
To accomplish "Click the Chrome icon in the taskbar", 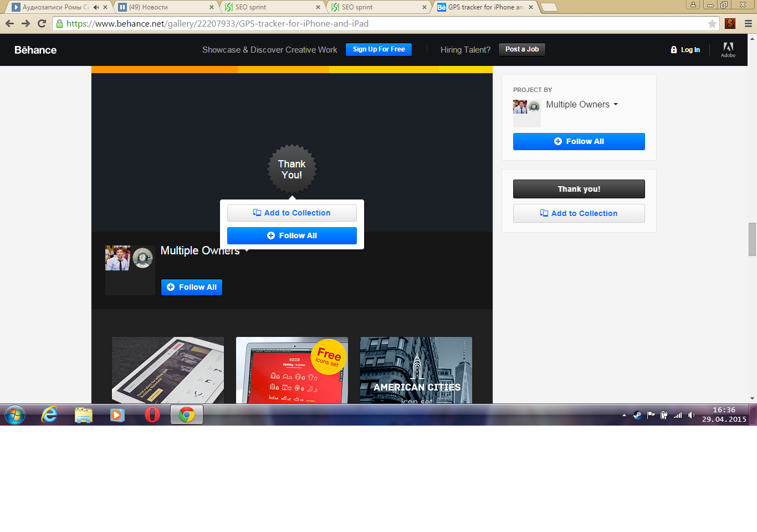I will 187,415.
